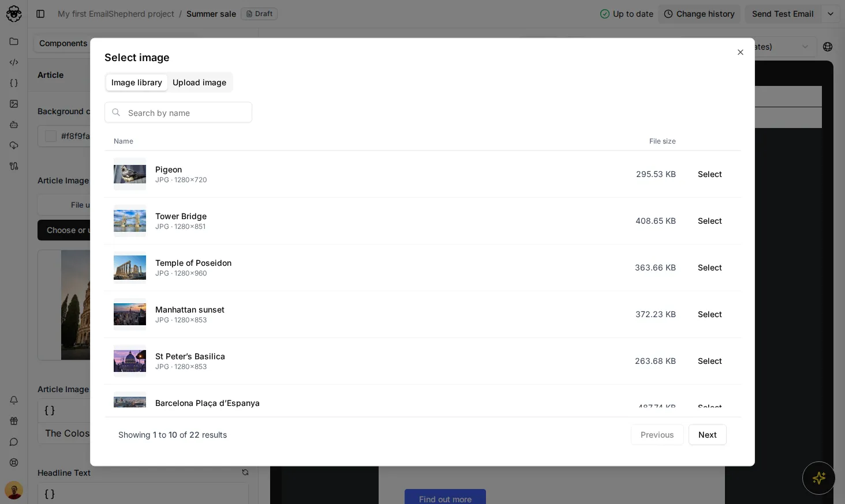
Task: Open the notifications bell icon
Action: pos(14,400)
